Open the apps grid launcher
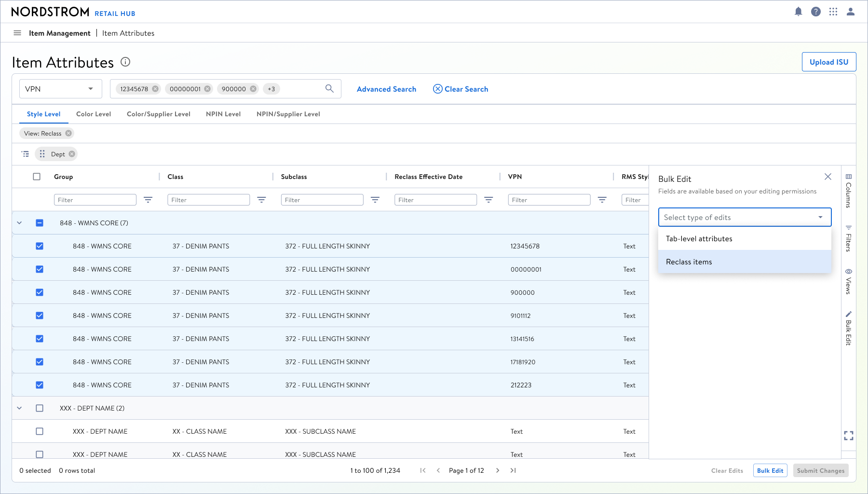The image size is (868, 494). [833, 12]
